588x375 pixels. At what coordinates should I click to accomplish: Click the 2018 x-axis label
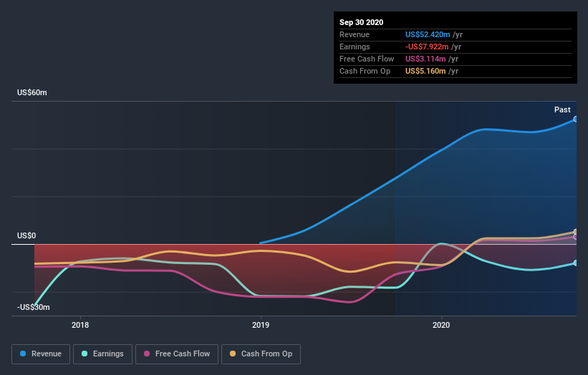pos(80,325)
